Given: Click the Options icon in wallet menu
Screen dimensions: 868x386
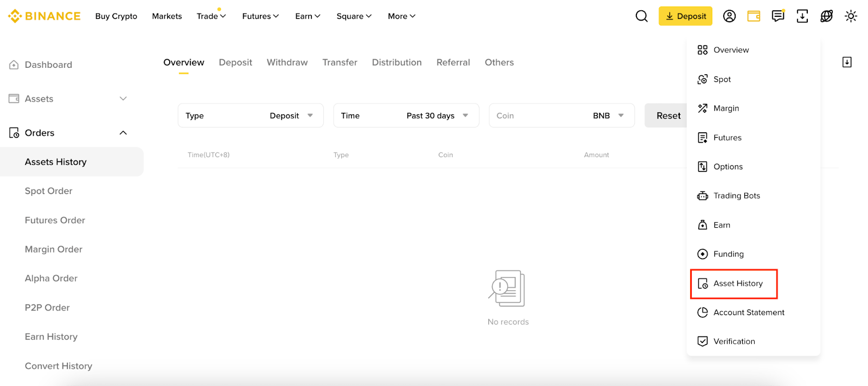Looking at the screenshot, I should click(703, 166).
